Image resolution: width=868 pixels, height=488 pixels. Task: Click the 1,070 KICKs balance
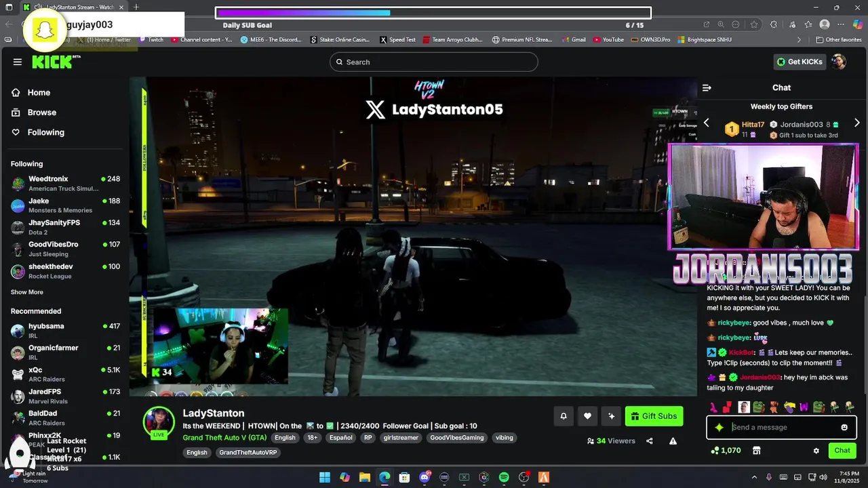(x=726, y=450)
